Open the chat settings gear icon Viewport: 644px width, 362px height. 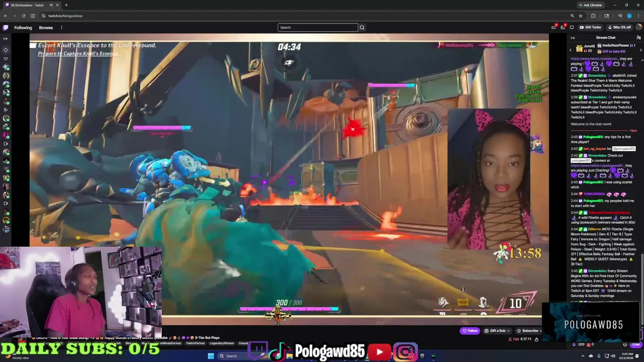coord(625,344)
